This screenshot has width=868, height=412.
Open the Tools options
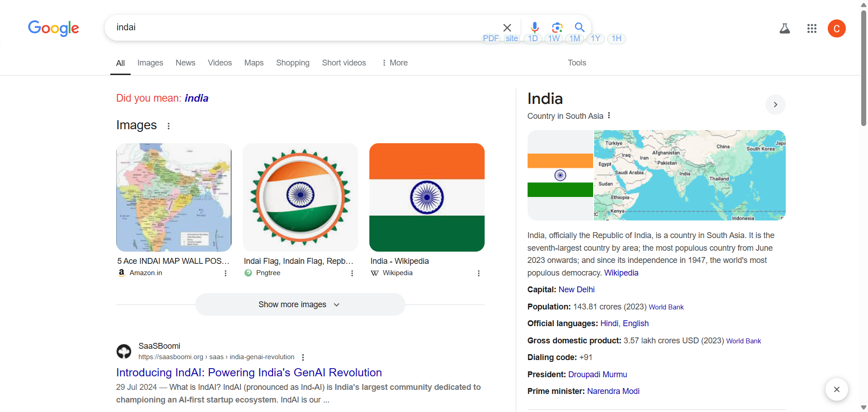coord(577,63)
